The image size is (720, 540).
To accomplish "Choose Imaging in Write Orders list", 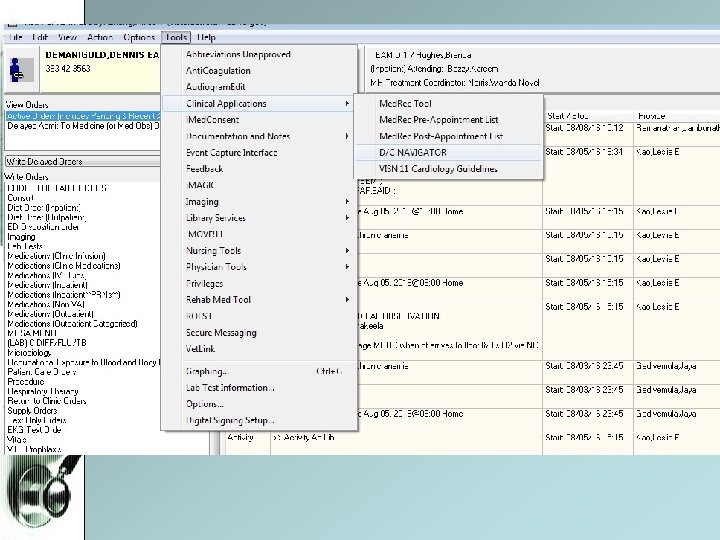I will [21, 237].
